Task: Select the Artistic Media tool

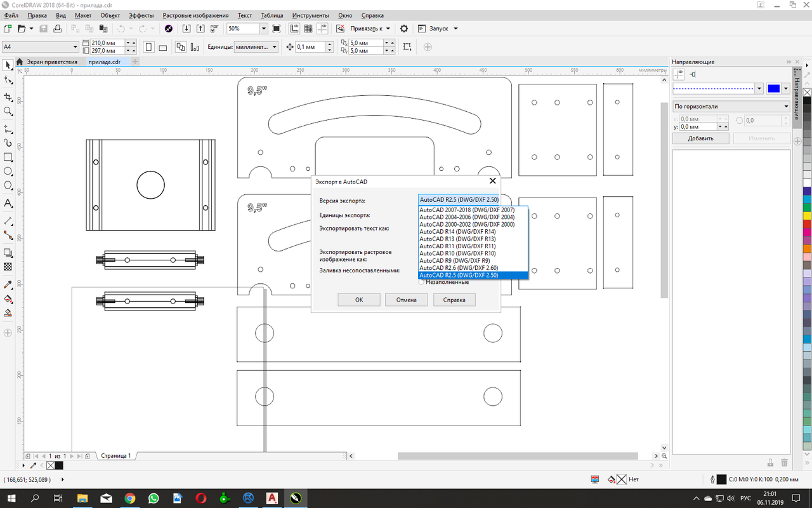Action: (8, 142)
